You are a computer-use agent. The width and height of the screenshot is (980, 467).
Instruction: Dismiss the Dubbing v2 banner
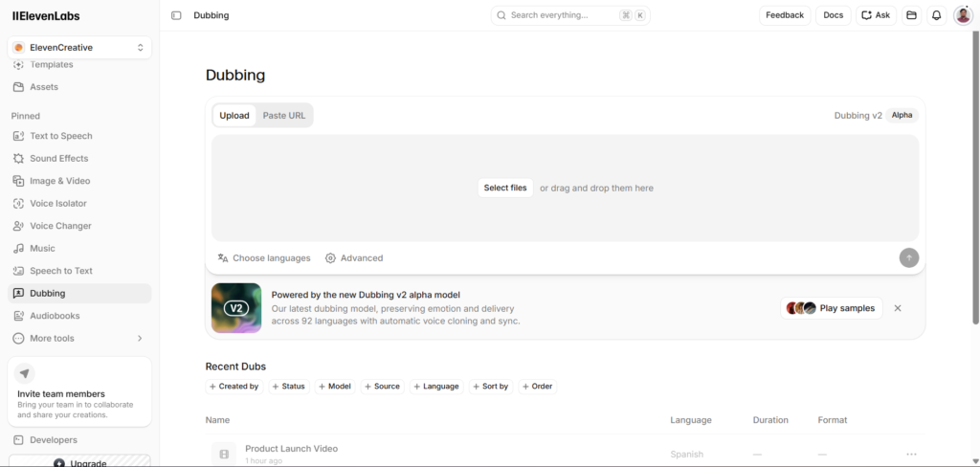[x=898, y=308]
